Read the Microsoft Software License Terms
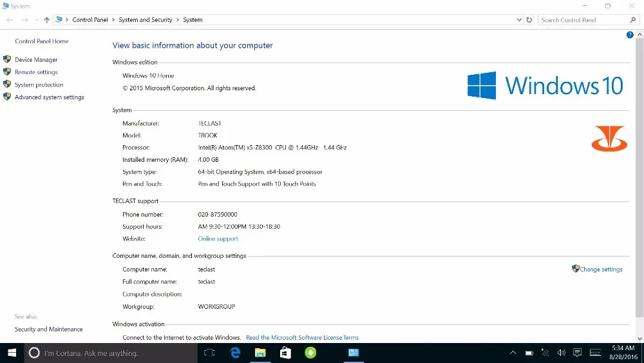Image resolution: width=644 pixels, height=363 pixels. (302, 337)
